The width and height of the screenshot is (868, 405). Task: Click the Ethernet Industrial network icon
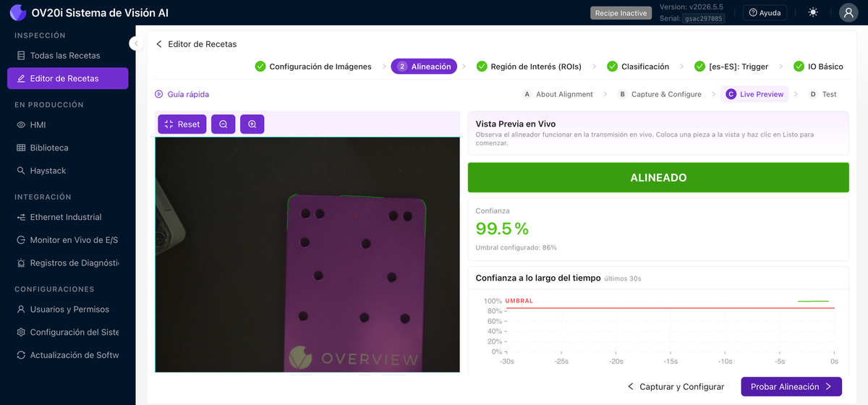coord(21,217)
